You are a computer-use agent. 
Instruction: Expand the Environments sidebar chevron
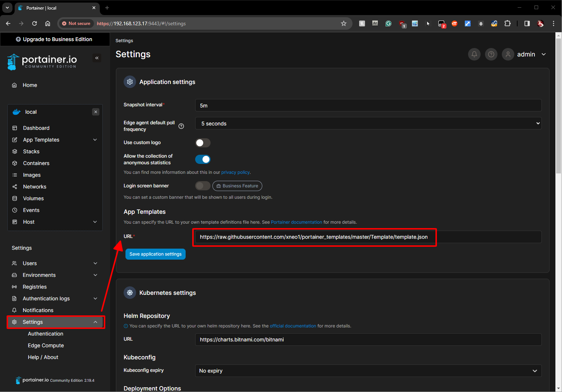tap(95, 275)
